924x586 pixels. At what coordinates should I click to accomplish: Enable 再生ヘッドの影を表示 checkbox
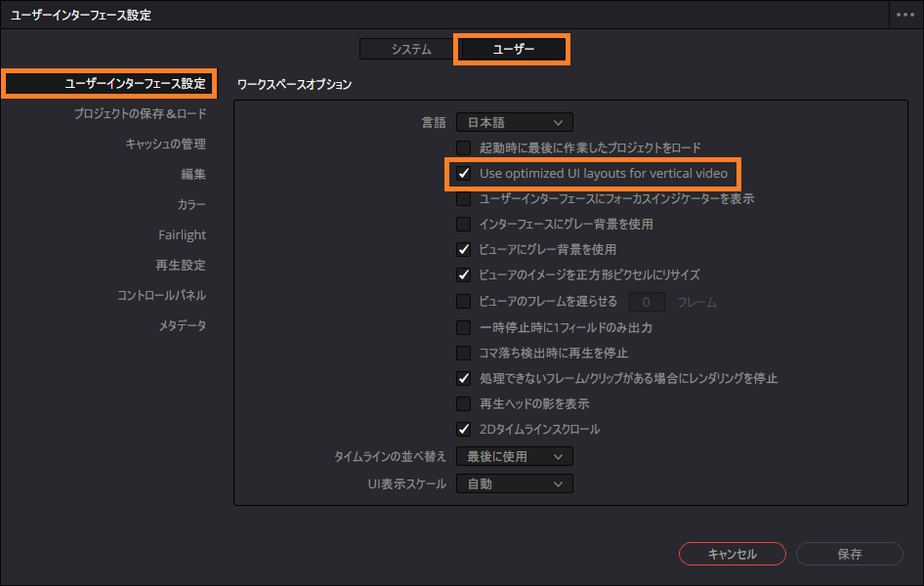pyautogui.click(x=464, y=404)
